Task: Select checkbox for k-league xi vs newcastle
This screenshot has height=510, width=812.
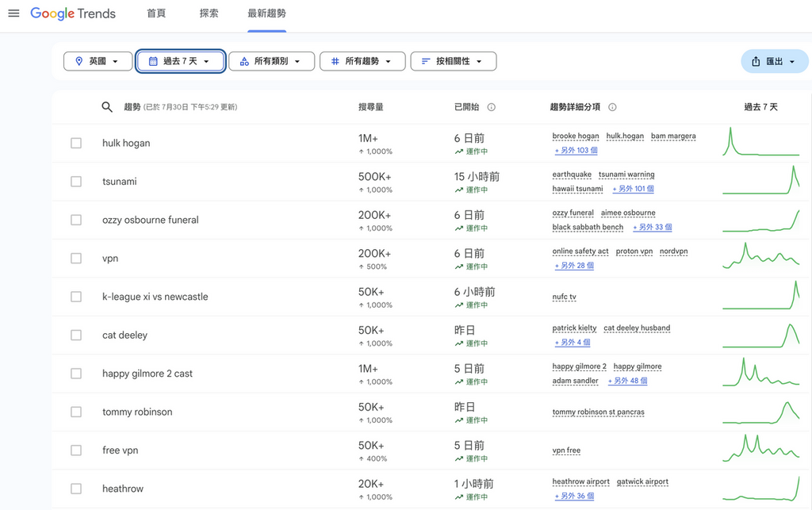Action: pyautogui.click(x=76, y=297)
